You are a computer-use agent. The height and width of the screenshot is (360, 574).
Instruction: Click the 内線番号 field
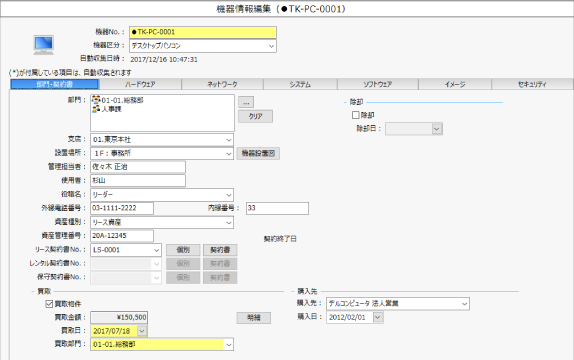277,208
